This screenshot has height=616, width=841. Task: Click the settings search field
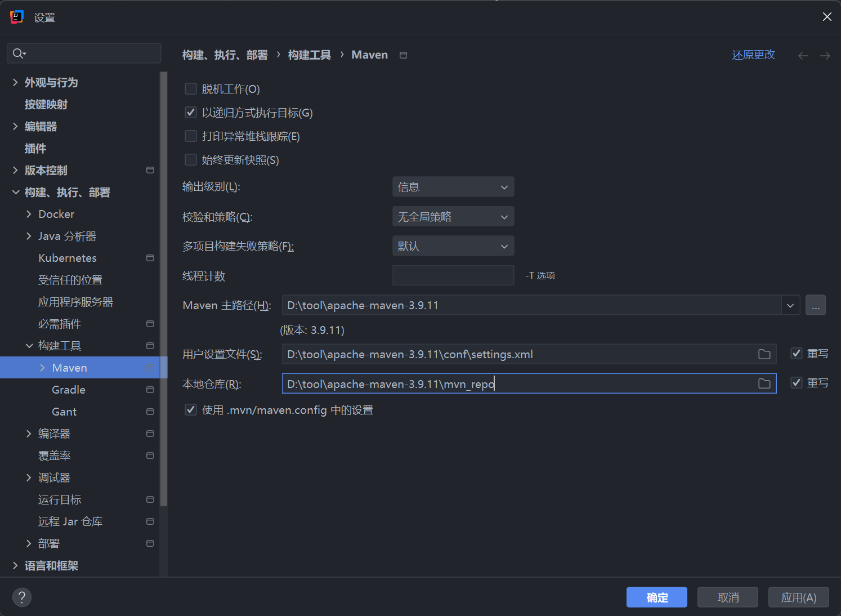click(84, 53)
